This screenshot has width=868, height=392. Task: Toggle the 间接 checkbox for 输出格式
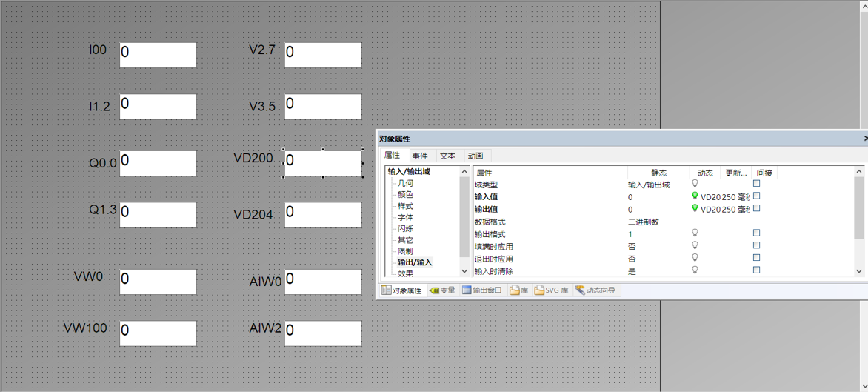point(756,233)
